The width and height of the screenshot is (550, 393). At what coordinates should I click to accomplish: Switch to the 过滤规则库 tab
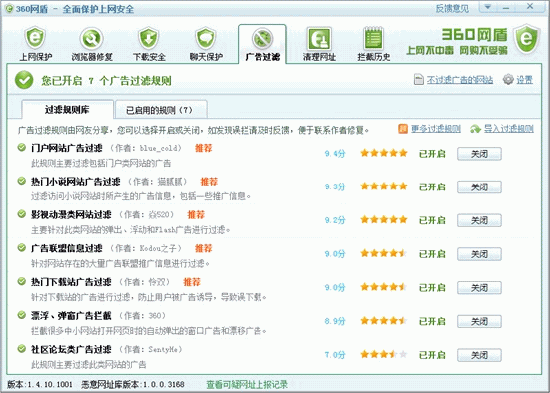click(x=67, y=109)
